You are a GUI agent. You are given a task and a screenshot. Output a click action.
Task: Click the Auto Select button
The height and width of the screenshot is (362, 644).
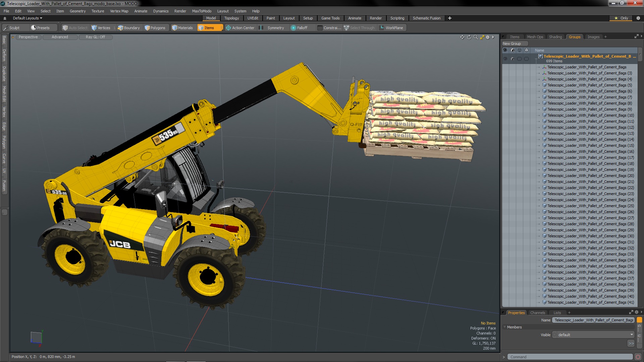pyautogui.click(x=75, y=28)
